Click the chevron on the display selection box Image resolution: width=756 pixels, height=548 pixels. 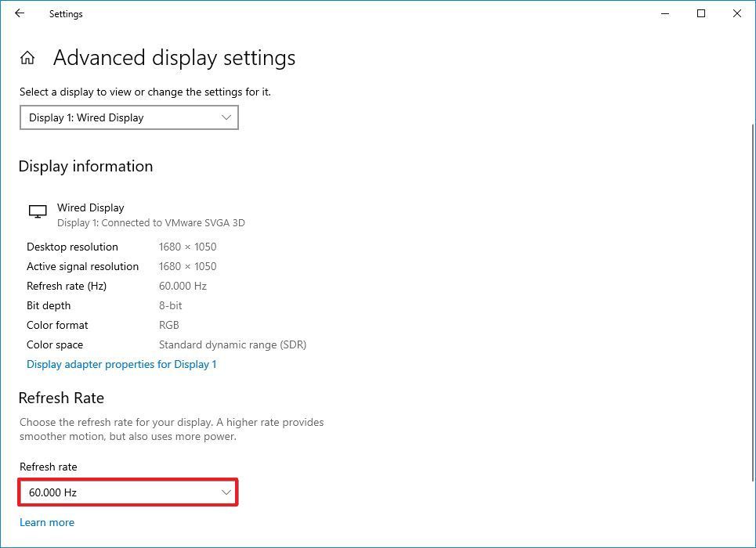(226, 117)
